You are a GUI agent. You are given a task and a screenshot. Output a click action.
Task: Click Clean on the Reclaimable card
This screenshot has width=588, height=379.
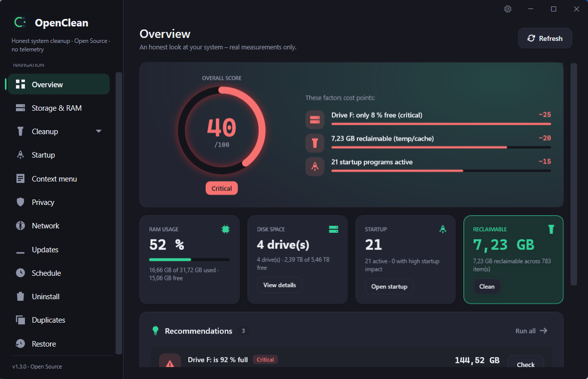click(487, 287)
